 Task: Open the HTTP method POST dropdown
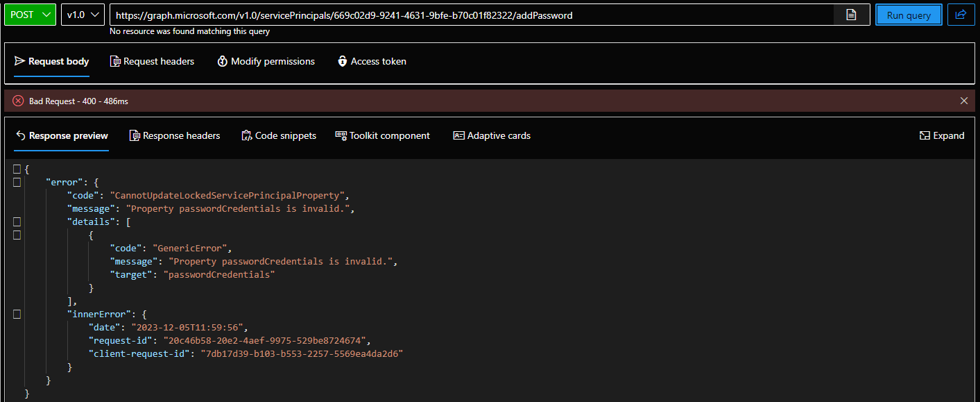[x=30, y=15]
